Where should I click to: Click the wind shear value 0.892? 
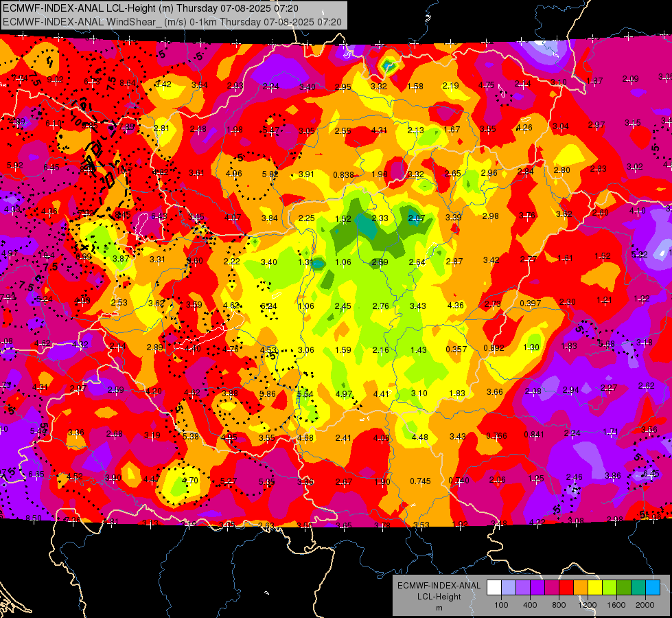tap(494, 348)
